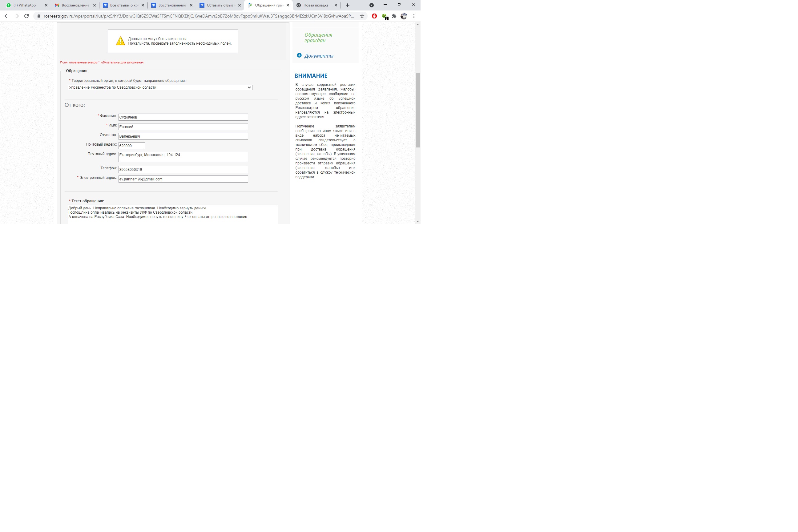Image resolution: width=798 pixels, height=532 pixels.
Task: Open the Extensions puzzle icon
Action: click(394, 16)
